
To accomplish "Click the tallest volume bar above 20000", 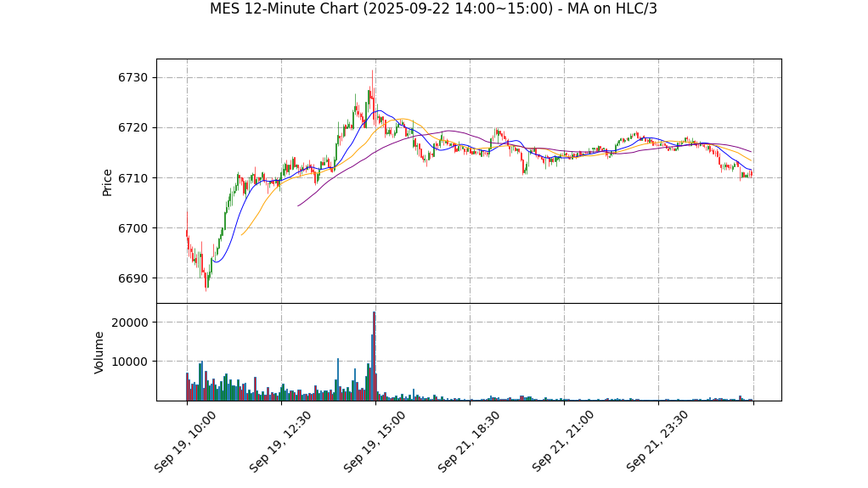I will [375, 356].
